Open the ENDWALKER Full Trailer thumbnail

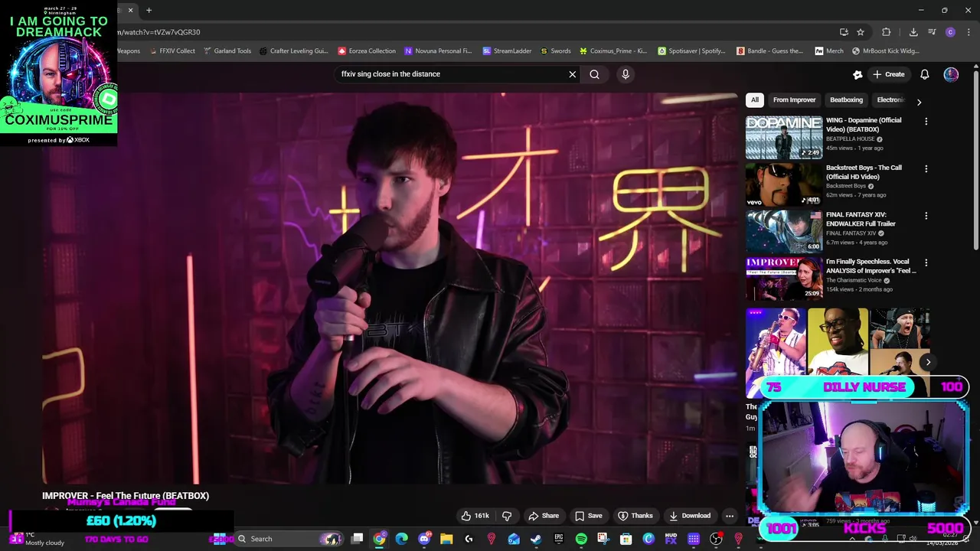(784, 232)
